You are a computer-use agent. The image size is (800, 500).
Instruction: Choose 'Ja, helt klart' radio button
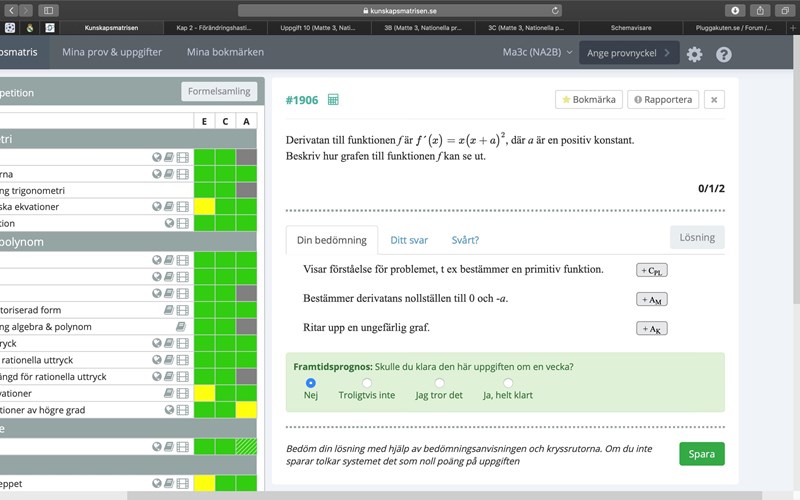click(508, 382)
